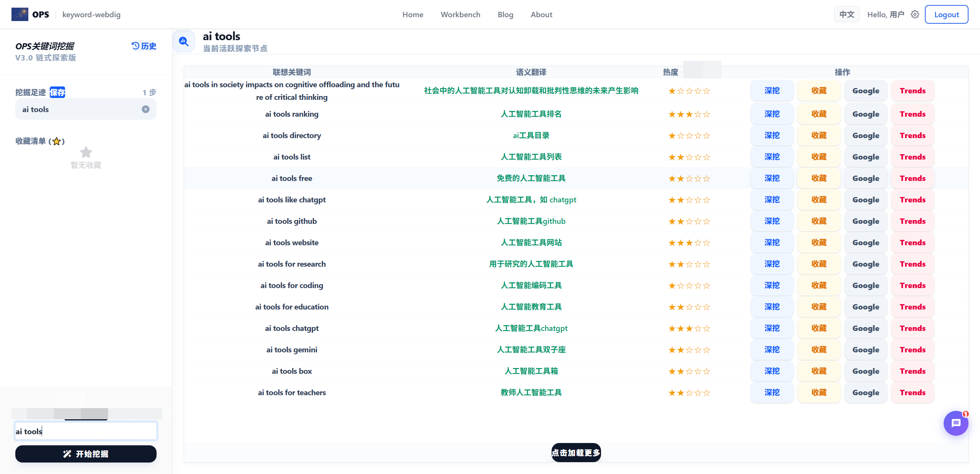This screenshot has height=474, width=980.
Task: Open the chat bubble widget
Action: (956, 423)
